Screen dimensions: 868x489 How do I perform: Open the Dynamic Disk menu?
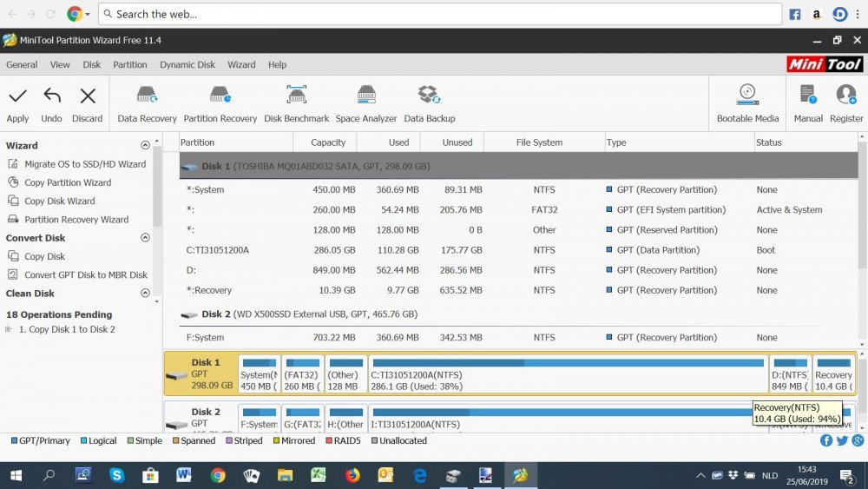187,64
